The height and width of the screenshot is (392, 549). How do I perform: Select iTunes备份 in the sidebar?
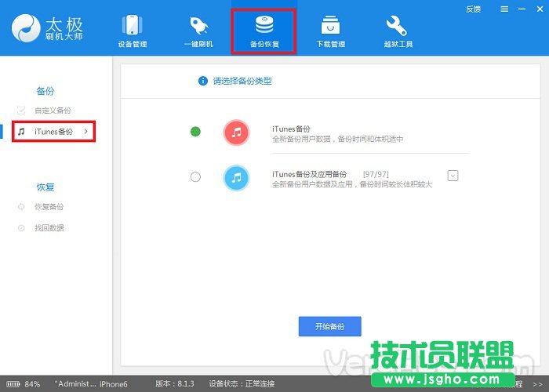[x=53, y=132]
